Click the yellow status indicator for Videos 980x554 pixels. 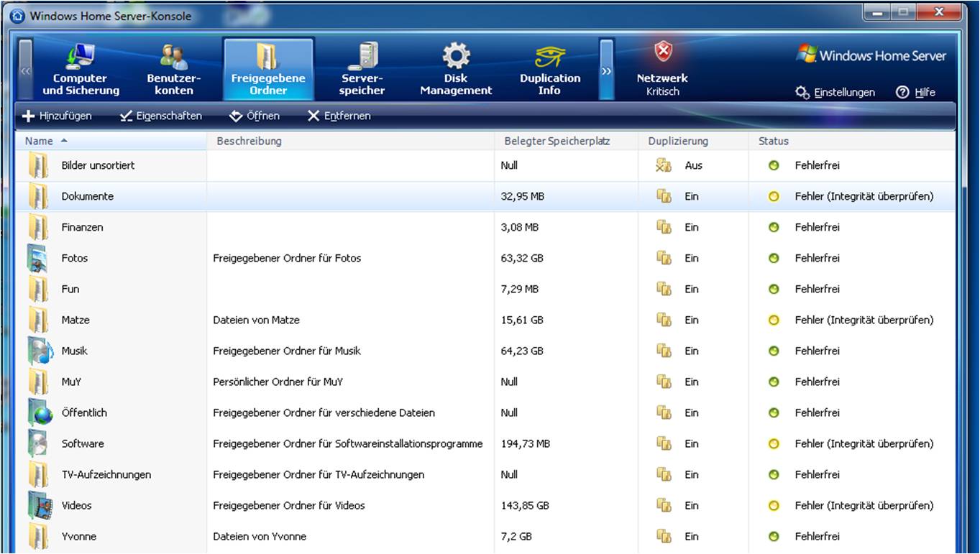(x=774, y=505)
